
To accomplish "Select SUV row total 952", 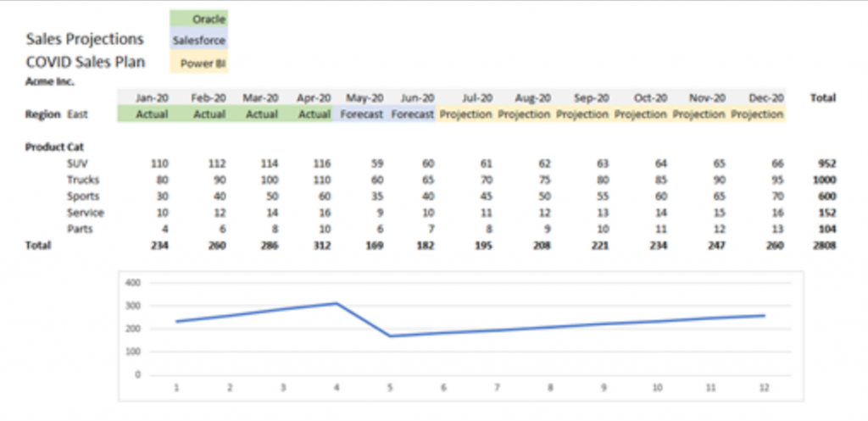I will pyautogui.click(x=827, y=163).
